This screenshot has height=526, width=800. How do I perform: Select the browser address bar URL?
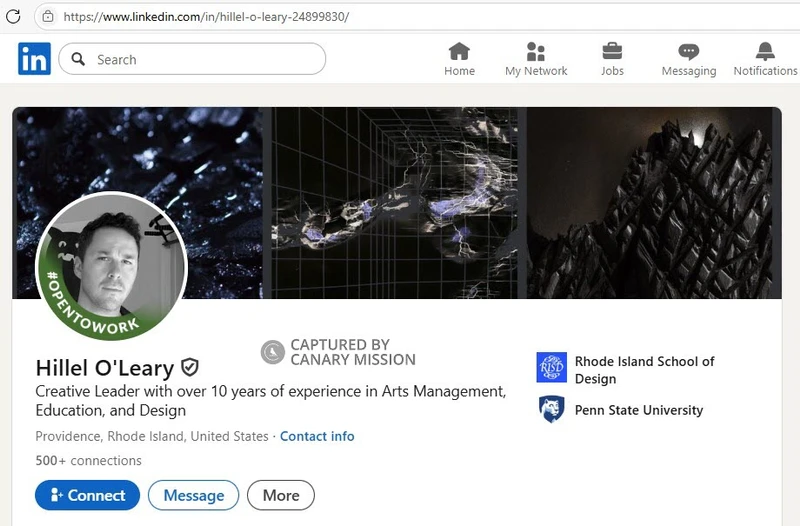click(x=206, y=17)
